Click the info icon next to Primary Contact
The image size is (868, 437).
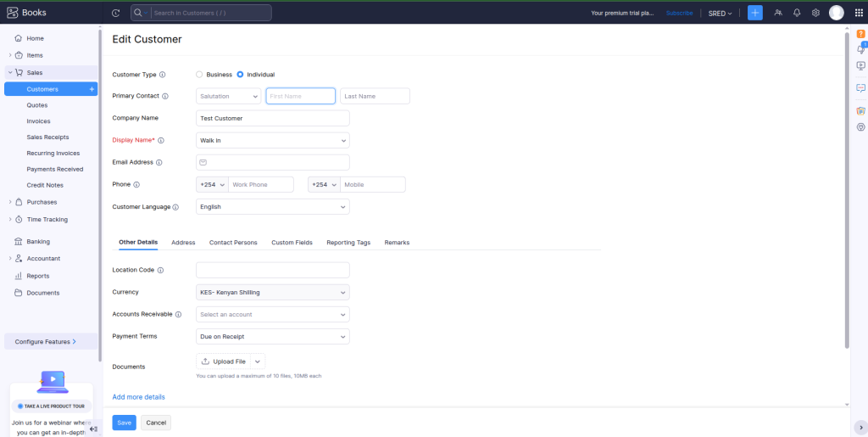[165, 96]
